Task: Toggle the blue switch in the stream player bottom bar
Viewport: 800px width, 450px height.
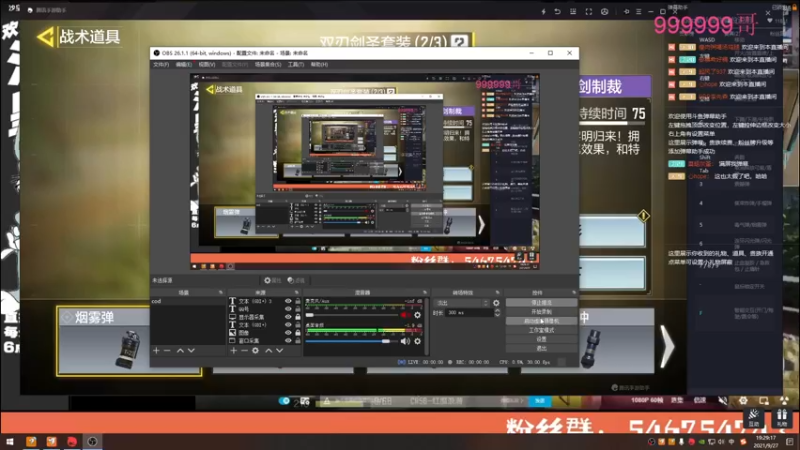Action: pyautogui.click(x=284, y=401)
